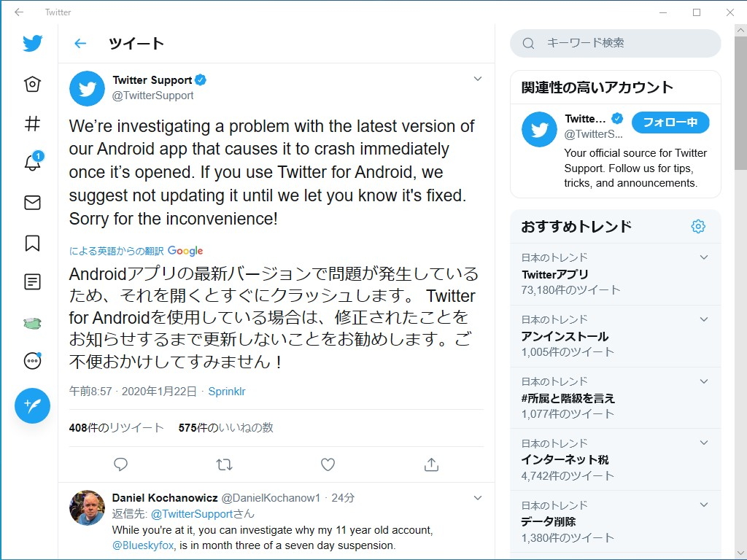
Task: Open Direct Messages with the envelope icon
Action: [x=32, y=202]
